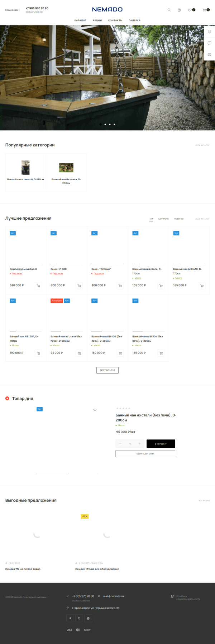Rate the product with five stars
The image size is (215, 644).
tap(129, 408)
